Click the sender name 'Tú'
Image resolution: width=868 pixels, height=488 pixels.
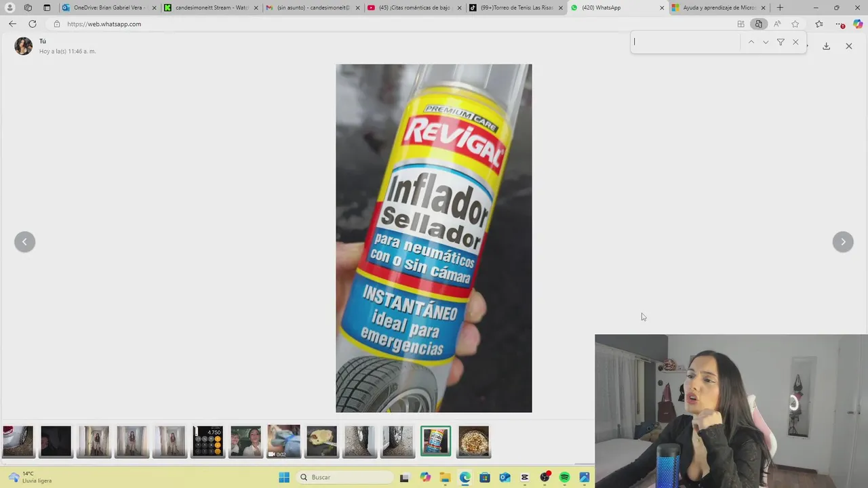(43, 41)
